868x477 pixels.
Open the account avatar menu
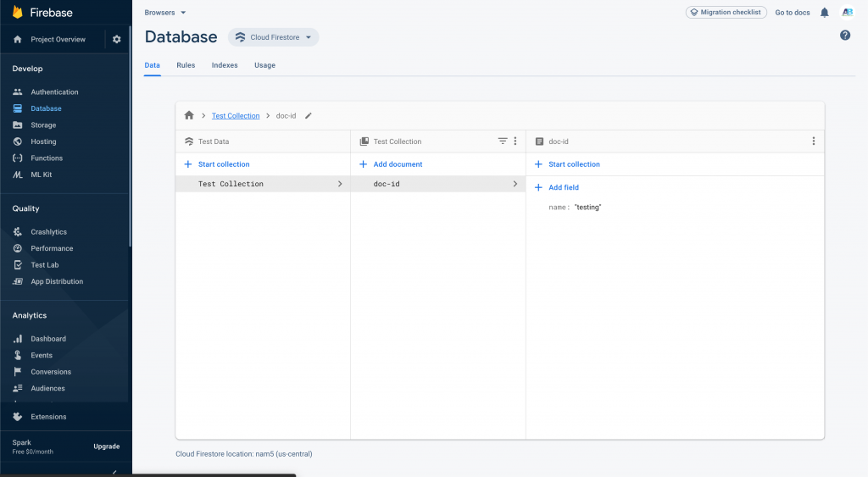848,12
